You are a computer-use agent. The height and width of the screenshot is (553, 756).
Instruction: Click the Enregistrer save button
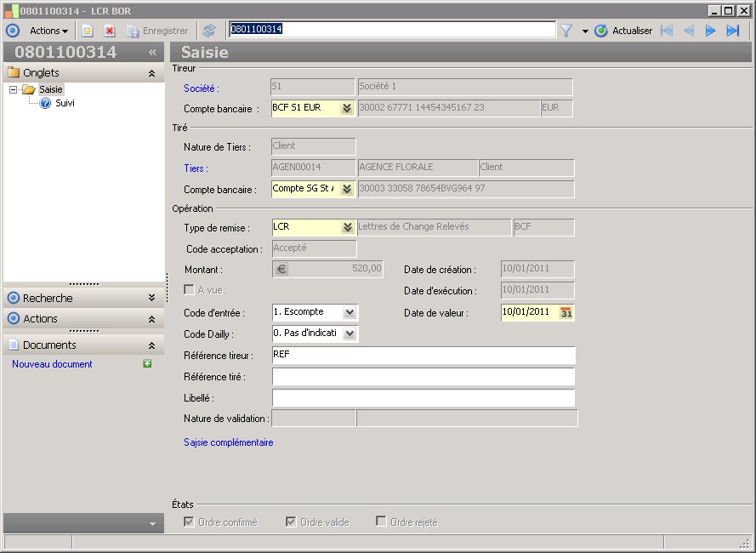coord(157,31)
